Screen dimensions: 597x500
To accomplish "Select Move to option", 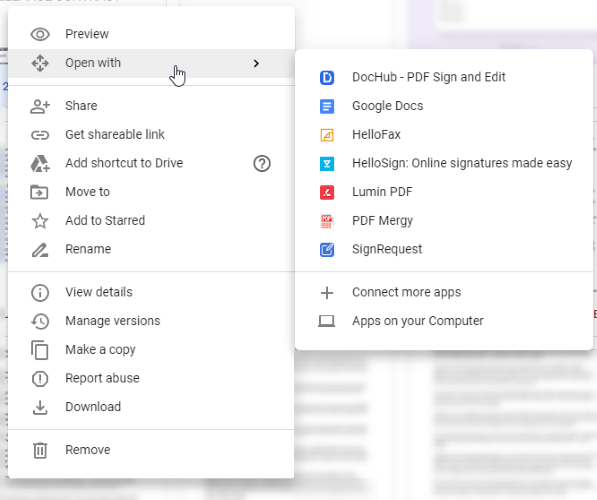I will (151, 192).
